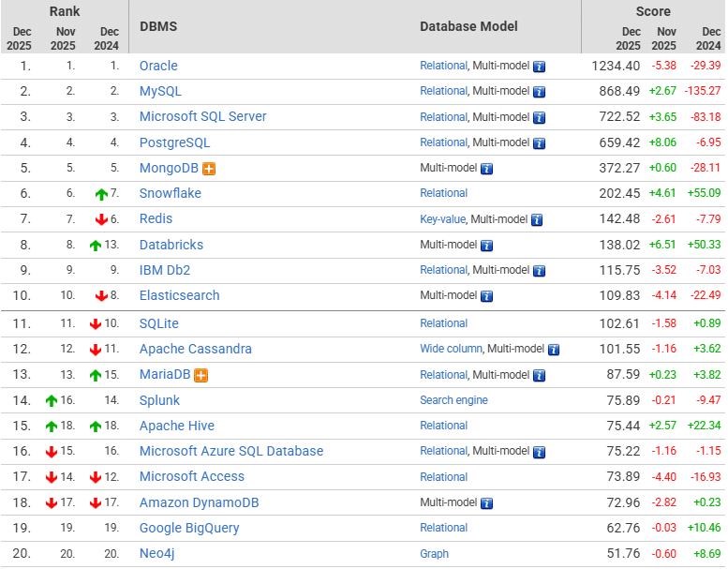Click the info icon in PostgreSQL row
This screenshot has height=569, width=728.
[539, 143]
